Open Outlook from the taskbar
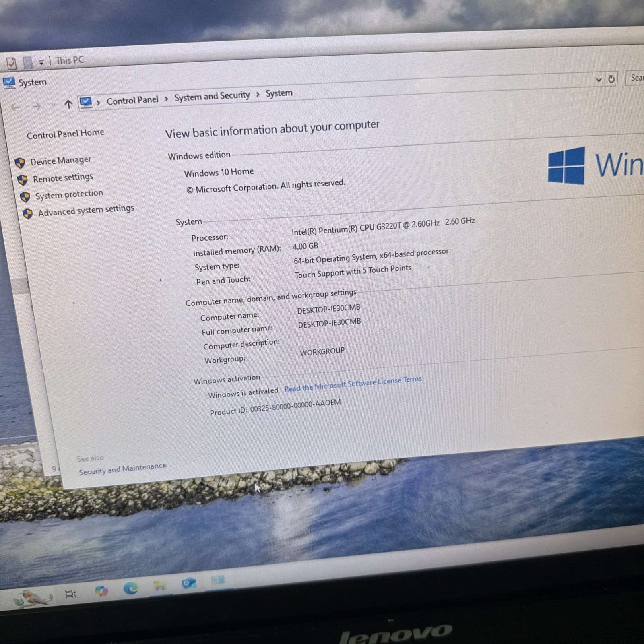This screenshot has height=644, width=644. tap(189, 583)
